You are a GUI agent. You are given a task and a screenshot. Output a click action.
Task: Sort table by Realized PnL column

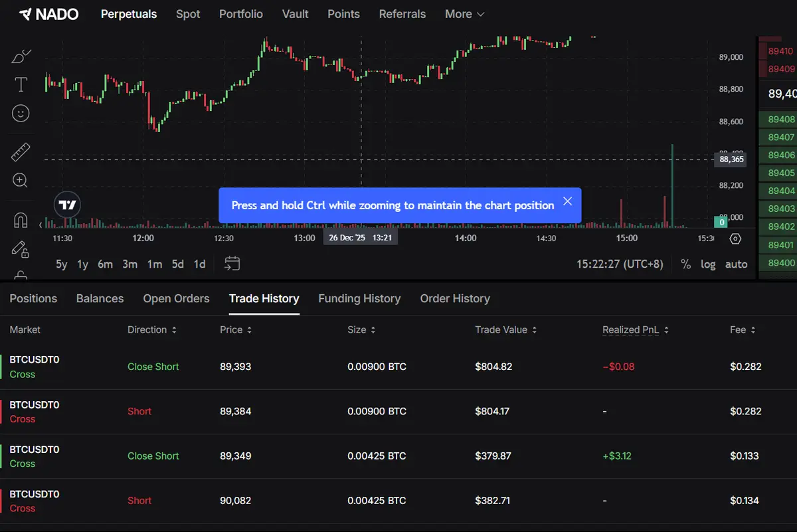click(x=636, y=329)
